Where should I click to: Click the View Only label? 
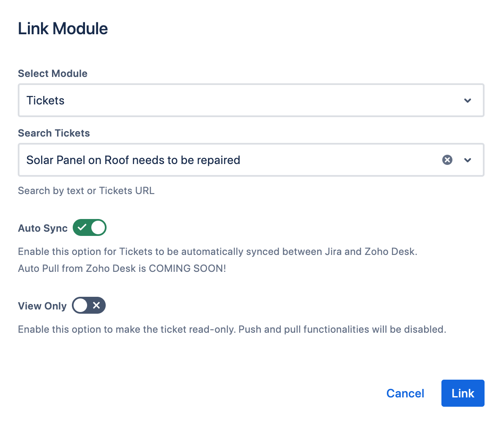click(42, 306)
